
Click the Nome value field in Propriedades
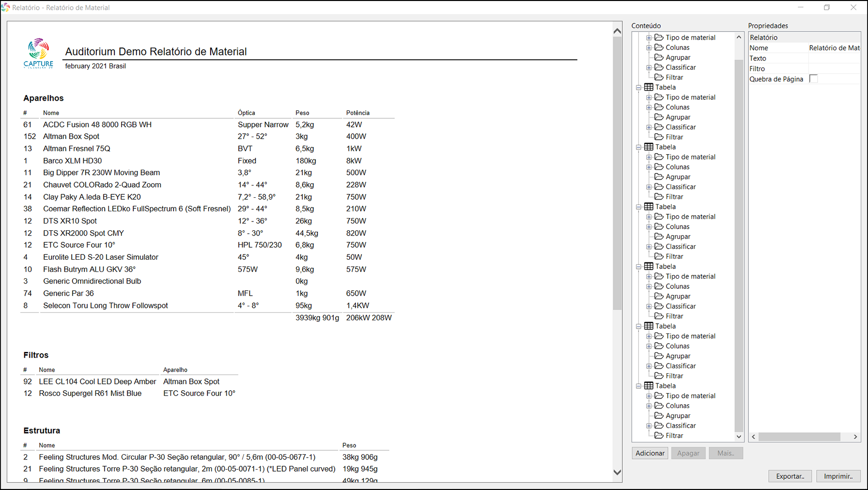click(834, 48)
